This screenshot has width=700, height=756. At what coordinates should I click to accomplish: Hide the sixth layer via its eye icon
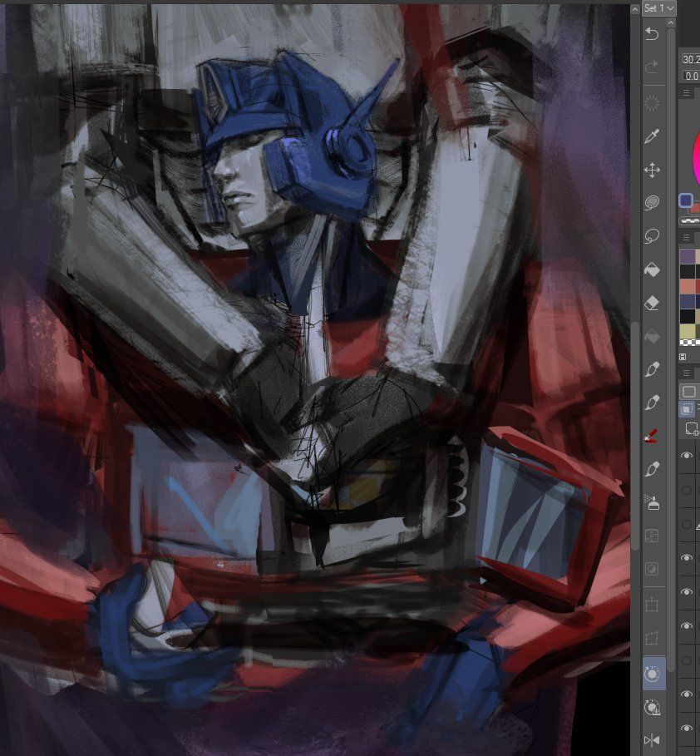click(687, 625)
